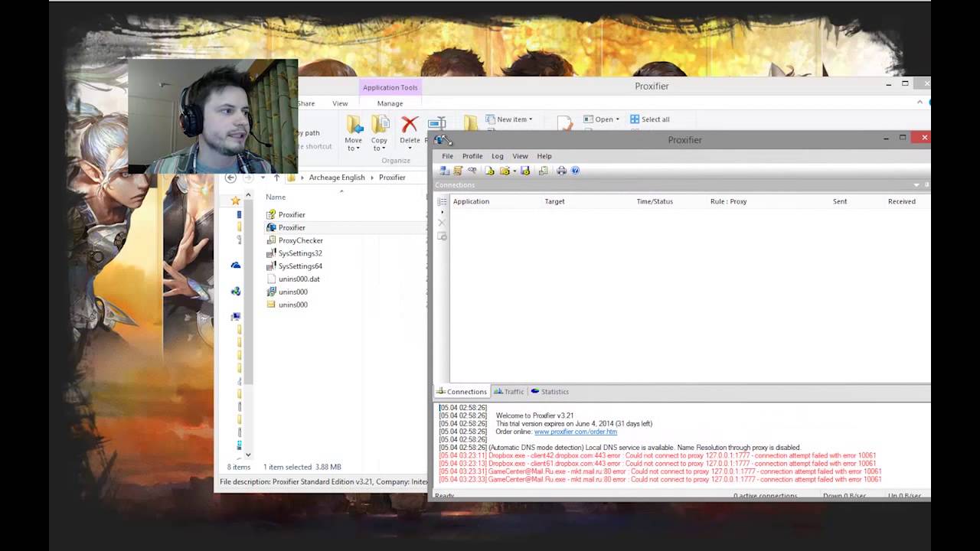This screenshot has width=980, height=551.
Task: Select the ProxyChecker file
Action: click(x=294, y=240)
